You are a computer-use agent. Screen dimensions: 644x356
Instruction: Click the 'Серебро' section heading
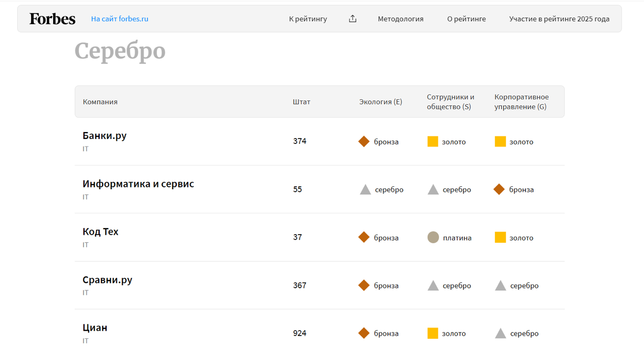120,51
